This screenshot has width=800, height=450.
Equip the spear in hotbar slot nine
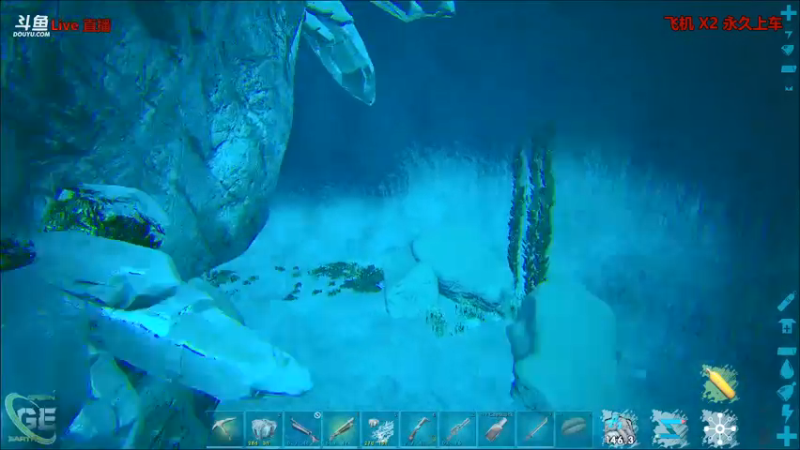[535, 429]
